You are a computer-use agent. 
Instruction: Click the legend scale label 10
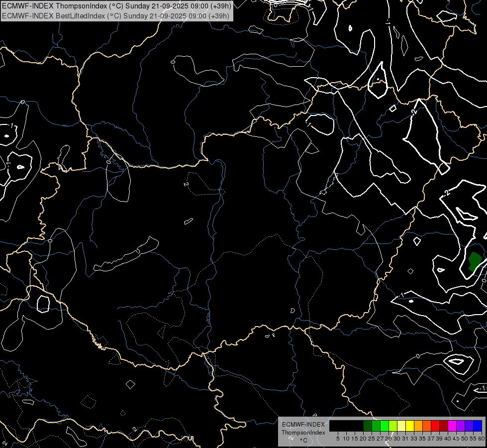click(x=346, y=439)
